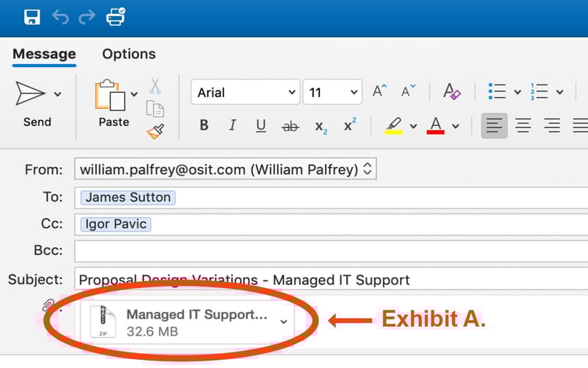Toggle Underline formatting

pyautogui.click(x=261, y=125)
